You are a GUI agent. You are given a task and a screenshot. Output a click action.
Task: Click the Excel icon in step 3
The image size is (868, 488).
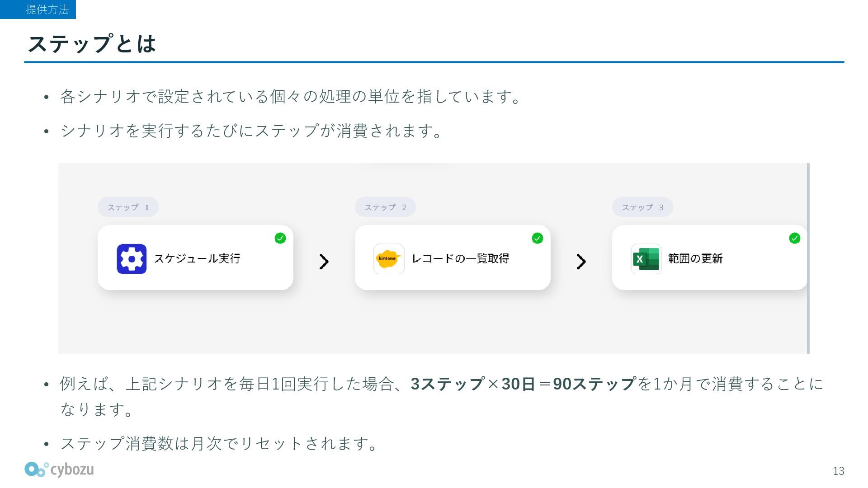(x=646, y=259)
